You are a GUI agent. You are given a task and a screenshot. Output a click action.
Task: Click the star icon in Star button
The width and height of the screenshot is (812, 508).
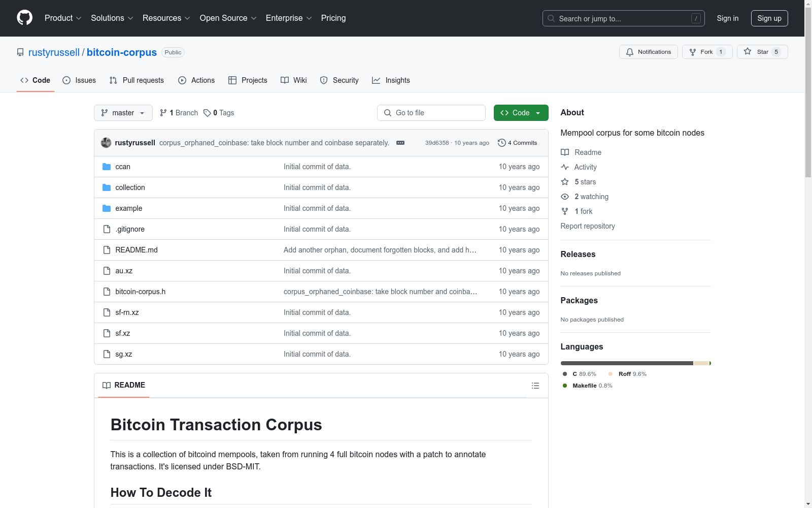pyautogui.click(x=748, y=51)
